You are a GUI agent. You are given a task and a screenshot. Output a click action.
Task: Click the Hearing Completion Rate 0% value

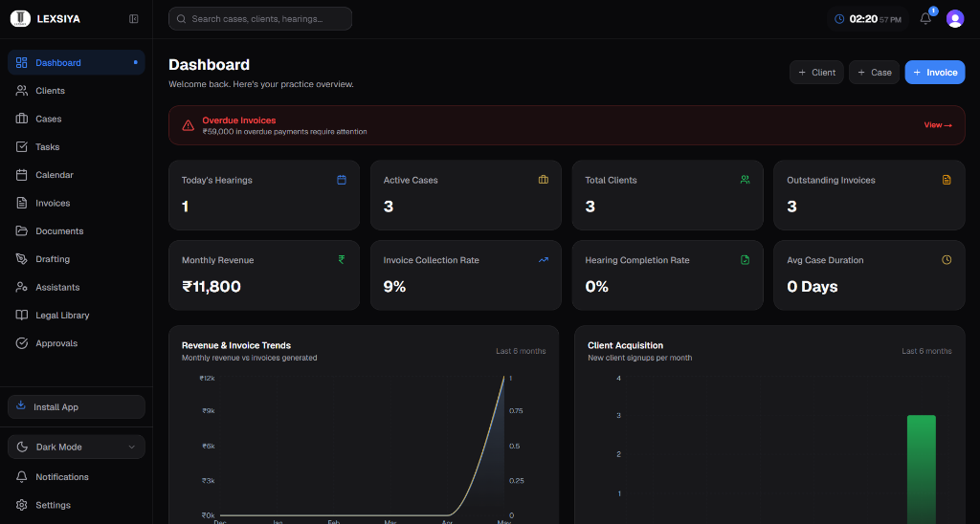[597, 287]
